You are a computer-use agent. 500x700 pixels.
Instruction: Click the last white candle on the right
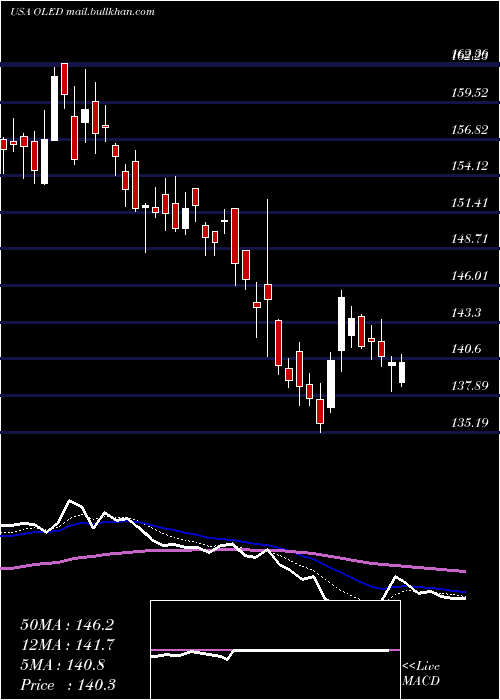402,371
